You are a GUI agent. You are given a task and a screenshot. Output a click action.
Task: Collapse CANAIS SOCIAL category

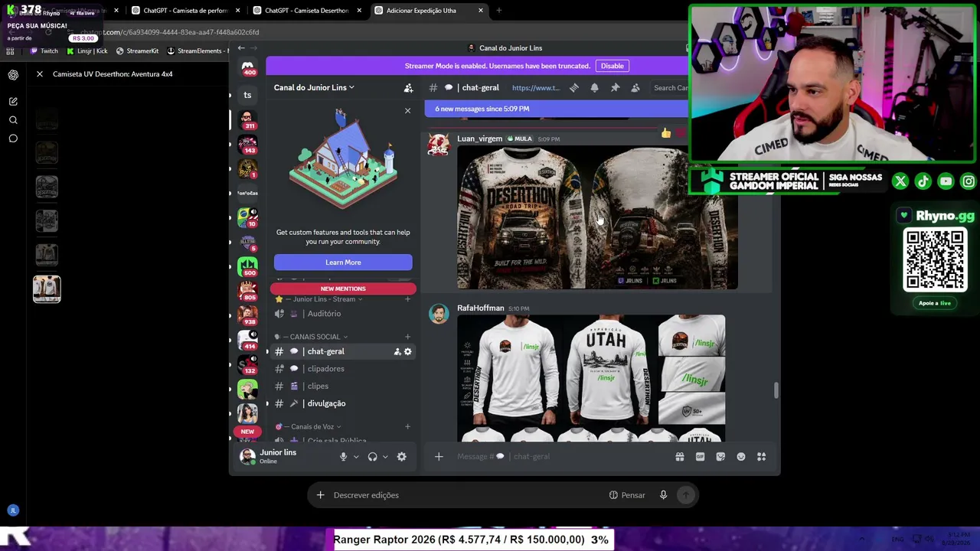pos(312,337)
